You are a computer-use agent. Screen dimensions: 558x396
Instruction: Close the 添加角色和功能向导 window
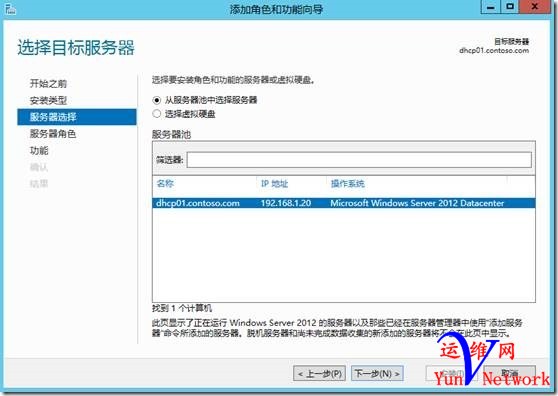click(x=535, y=7)
